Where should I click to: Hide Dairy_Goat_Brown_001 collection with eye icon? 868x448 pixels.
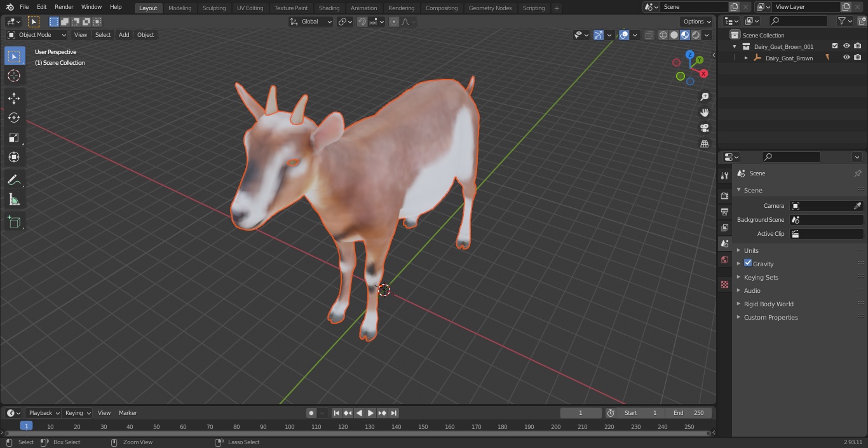coord(846,46)
